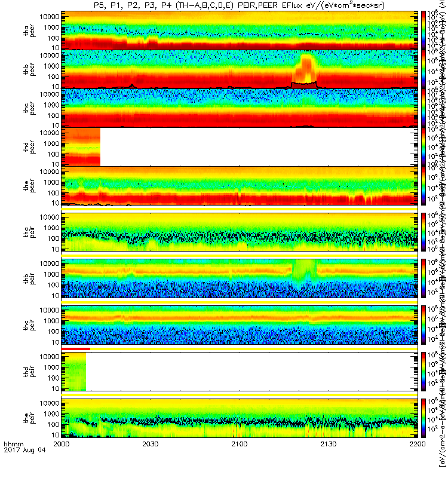The image size is (448, 478).
Task: Select the "thc peir" panel label
Action: [x=29, y=325]
